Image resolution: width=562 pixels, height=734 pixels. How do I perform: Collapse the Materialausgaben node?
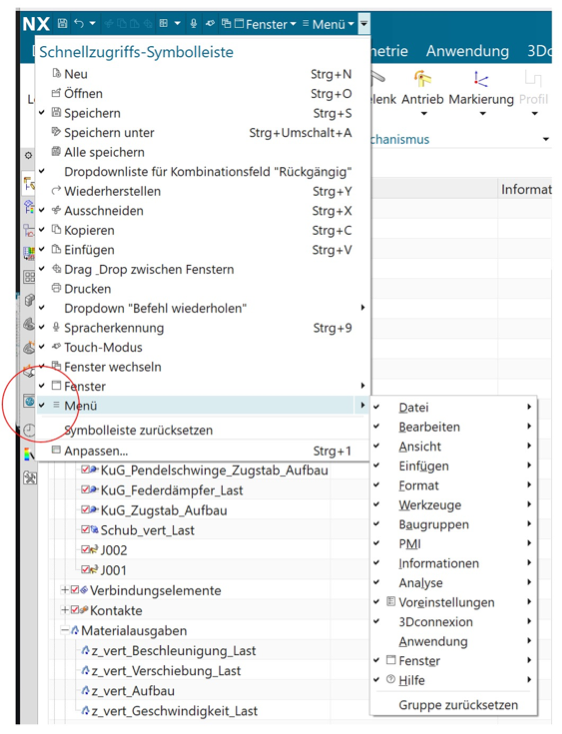pos(65,631)
